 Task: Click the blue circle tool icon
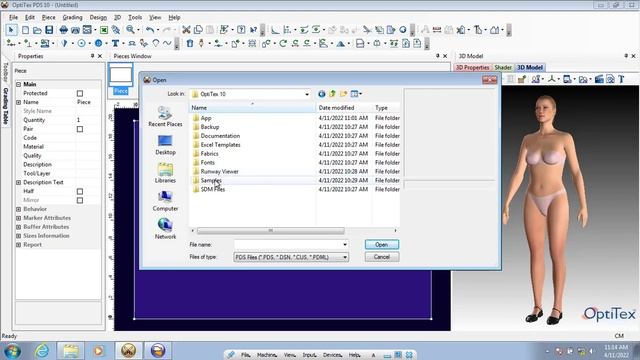coord(98,43)
